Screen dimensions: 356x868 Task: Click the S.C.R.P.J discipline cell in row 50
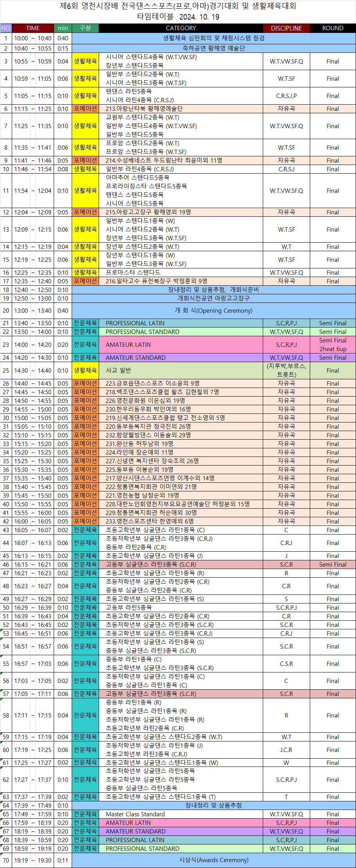[286, 608]
